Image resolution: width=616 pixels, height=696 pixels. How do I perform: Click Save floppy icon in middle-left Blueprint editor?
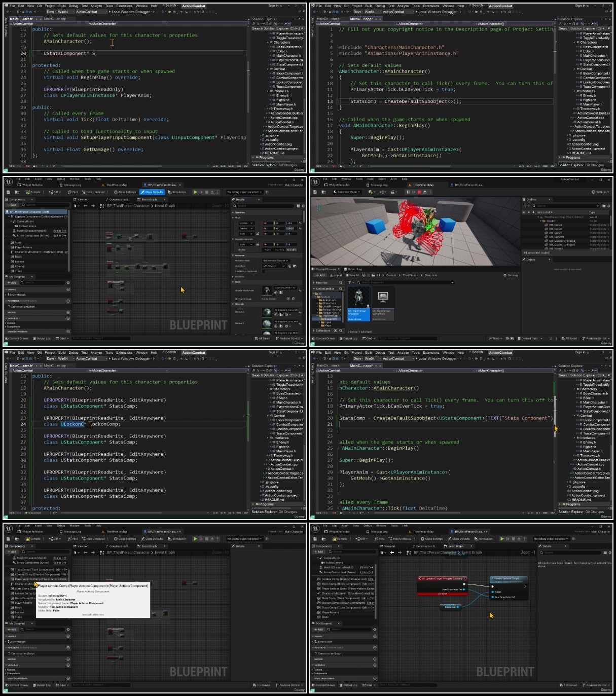[x=8, y=192]
